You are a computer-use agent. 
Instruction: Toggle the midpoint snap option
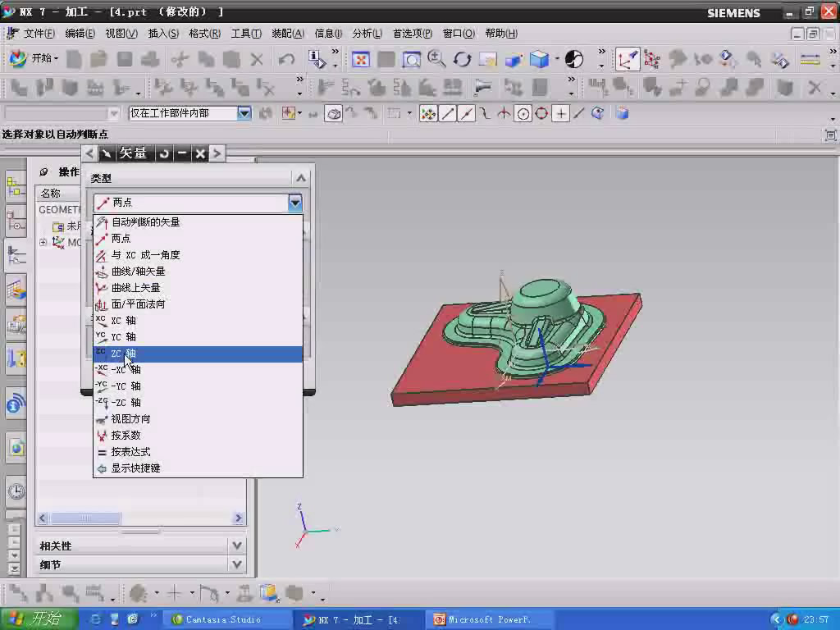click(x=467, y=113)
